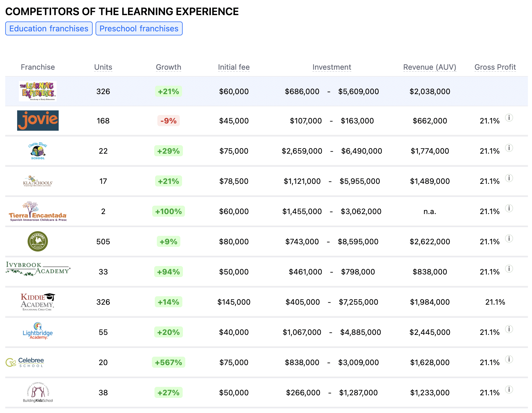
Task: Click the +9% growth badge
Action: point(168,241)
